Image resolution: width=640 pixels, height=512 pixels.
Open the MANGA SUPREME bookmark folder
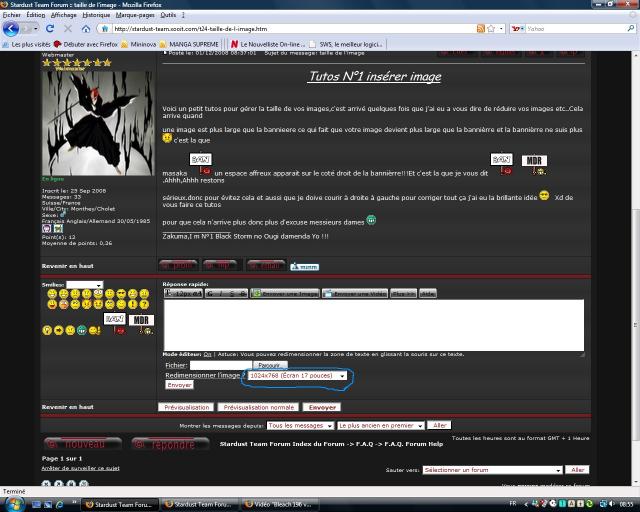pos(189,44)
